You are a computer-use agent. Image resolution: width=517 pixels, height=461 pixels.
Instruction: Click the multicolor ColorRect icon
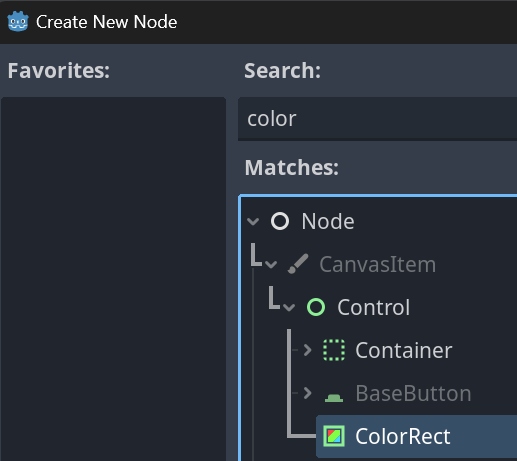334,436
